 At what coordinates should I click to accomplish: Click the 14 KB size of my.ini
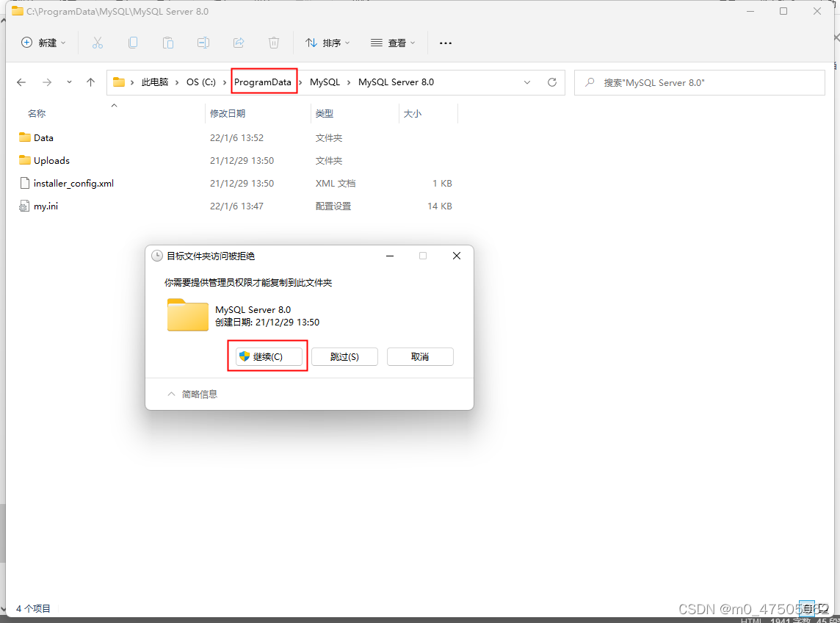[x=440, y=206]
